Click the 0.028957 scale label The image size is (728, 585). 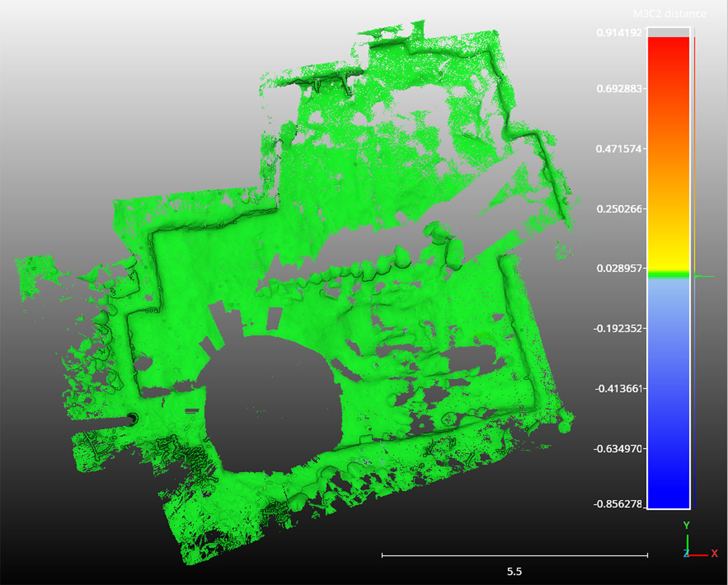pos(621,268)
